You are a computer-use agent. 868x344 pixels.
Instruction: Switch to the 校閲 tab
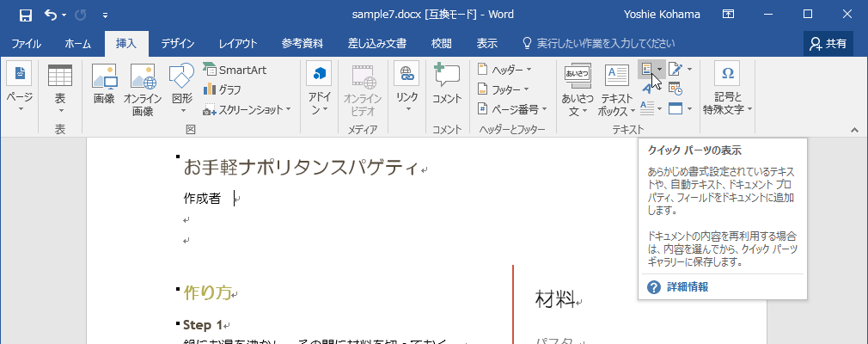point(441,43)
